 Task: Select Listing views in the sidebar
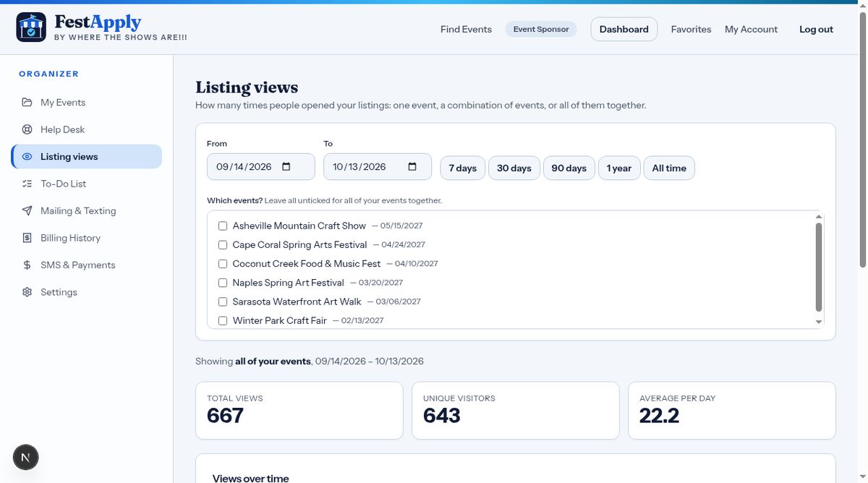tap(87, 156)
